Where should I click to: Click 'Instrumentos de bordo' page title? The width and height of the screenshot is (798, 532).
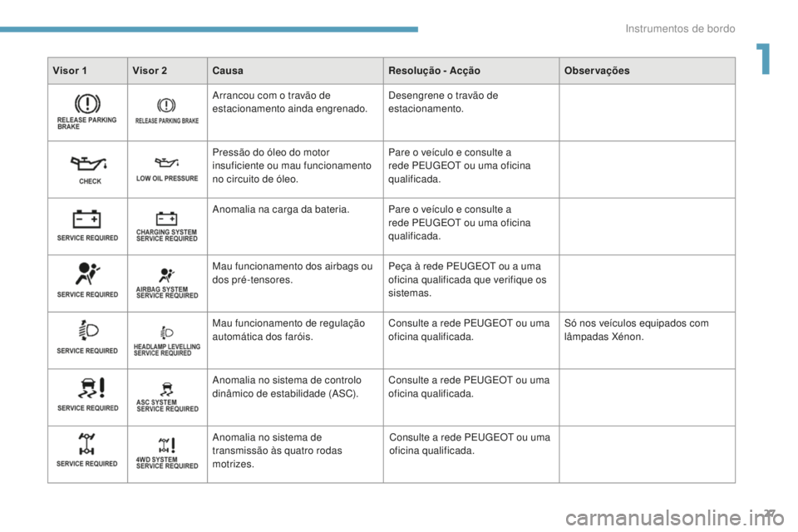pos(680,28)
